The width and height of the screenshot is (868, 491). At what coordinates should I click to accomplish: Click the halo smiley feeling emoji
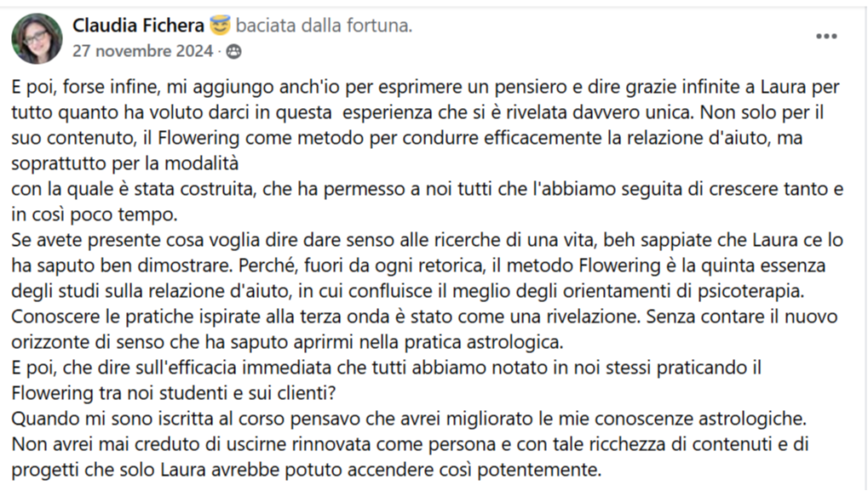[x=220, y=26]
